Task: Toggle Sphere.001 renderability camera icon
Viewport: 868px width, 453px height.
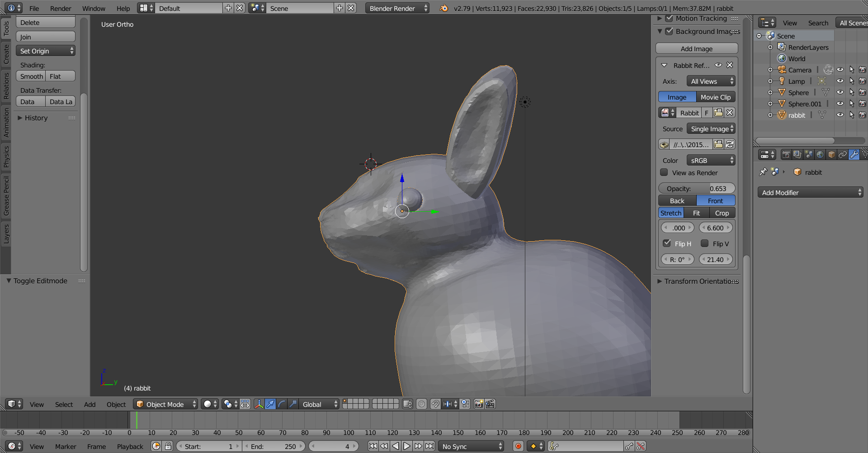Action: tap(863, 104)
